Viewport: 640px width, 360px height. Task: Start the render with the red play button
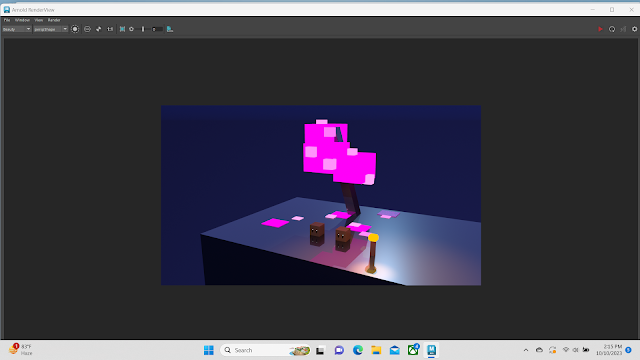click(x=600, y=29)
